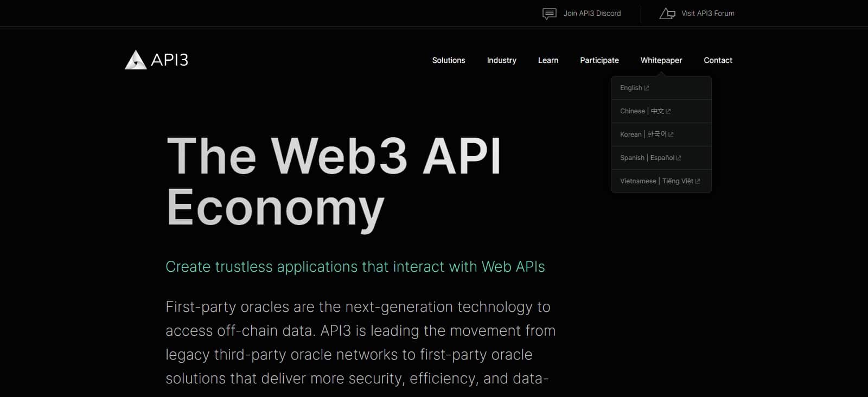
Task: Select Vietnamese whitepaper option
Action: 661,181
